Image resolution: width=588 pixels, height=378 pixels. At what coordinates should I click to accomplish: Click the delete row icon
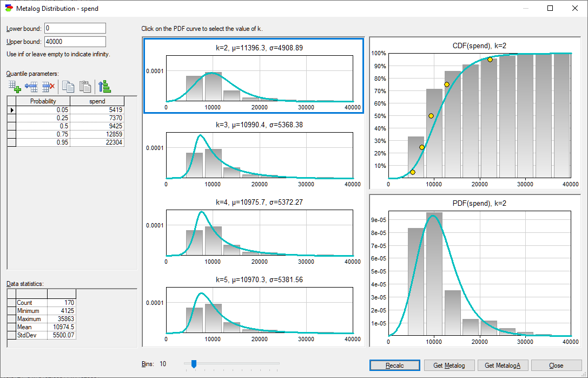48,87
